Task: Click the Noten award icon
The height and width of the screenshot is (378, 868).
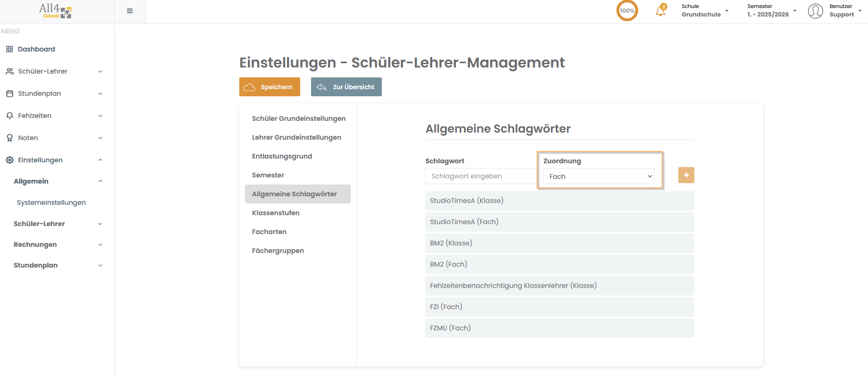Action: (9, 138)
